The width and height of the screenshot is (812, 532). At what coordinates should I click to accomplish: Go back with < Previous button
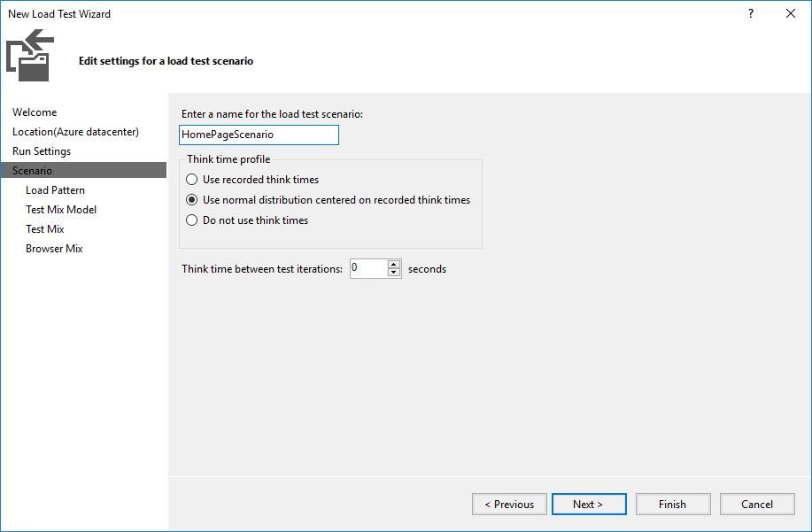coord(509,504)
